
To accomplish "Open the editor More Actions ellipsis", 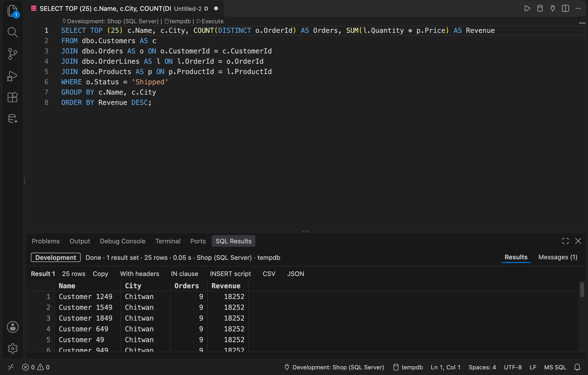I will point(578,8).
